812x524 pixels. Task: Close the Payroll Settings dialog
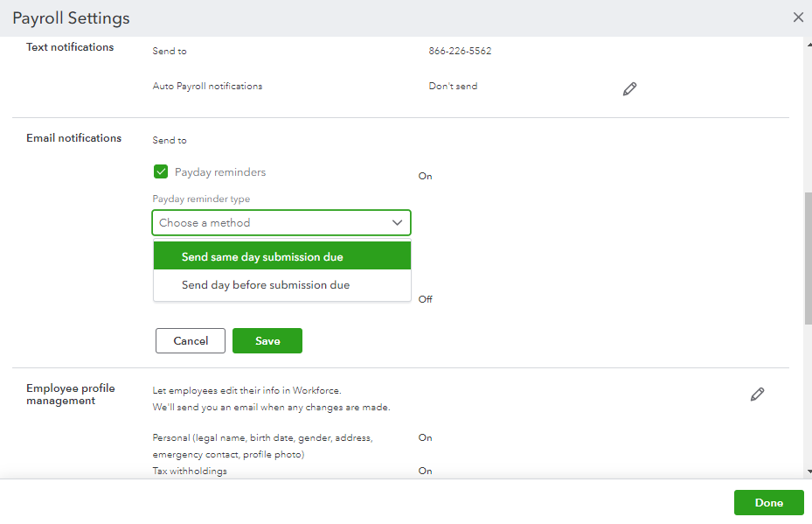point(797,17)
